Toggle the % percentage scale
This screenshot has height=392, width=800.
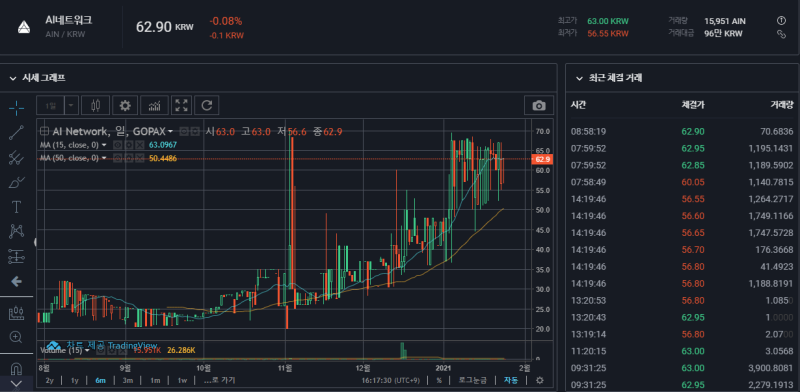(439, 380)
